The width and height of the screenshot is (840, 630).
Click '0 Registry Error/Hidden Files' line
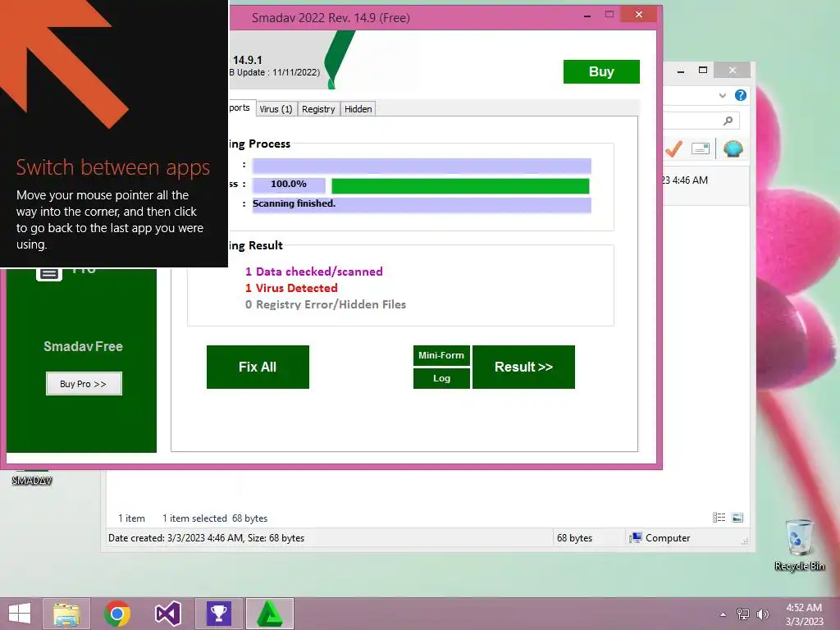click(326, 305)
